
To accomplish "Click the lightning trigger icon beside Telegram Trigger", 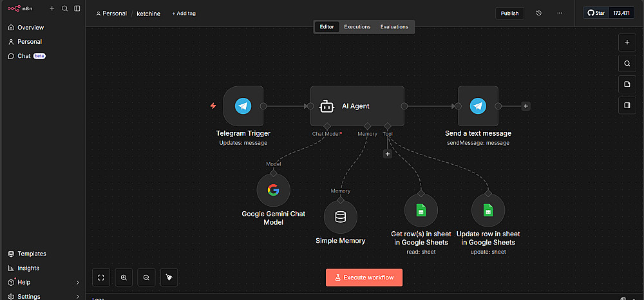I will coord(213,106).
